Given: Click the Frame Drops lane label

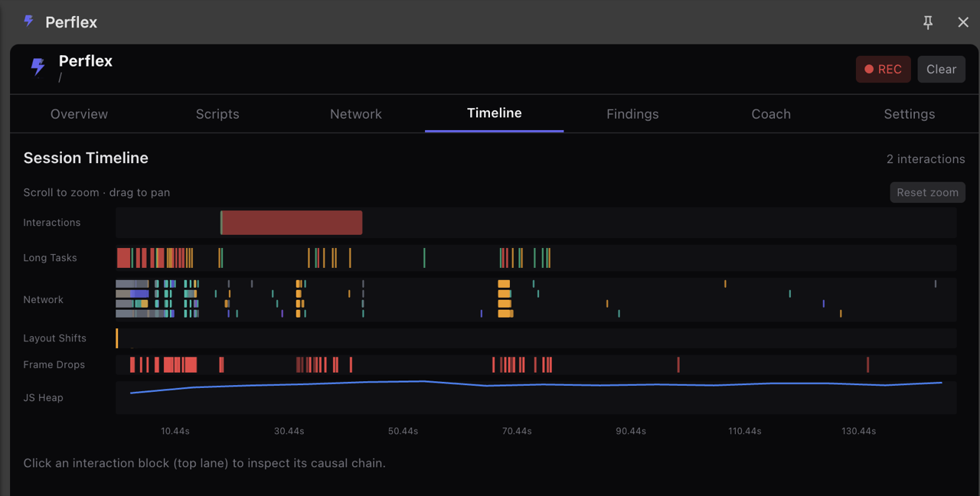Looking at the screenshot, I should tap(54, 364).
